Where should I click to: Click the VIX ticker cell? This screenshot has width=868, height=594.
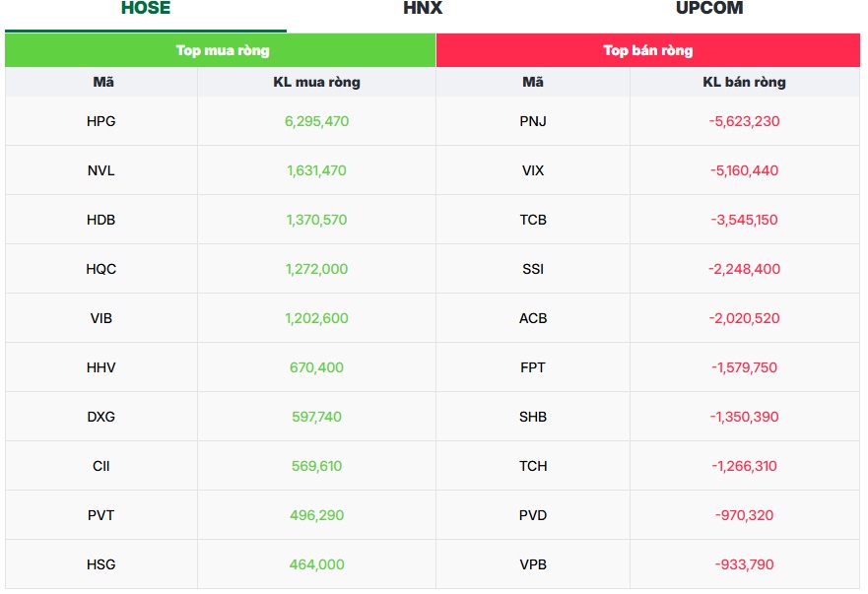(x=533, y=170)
